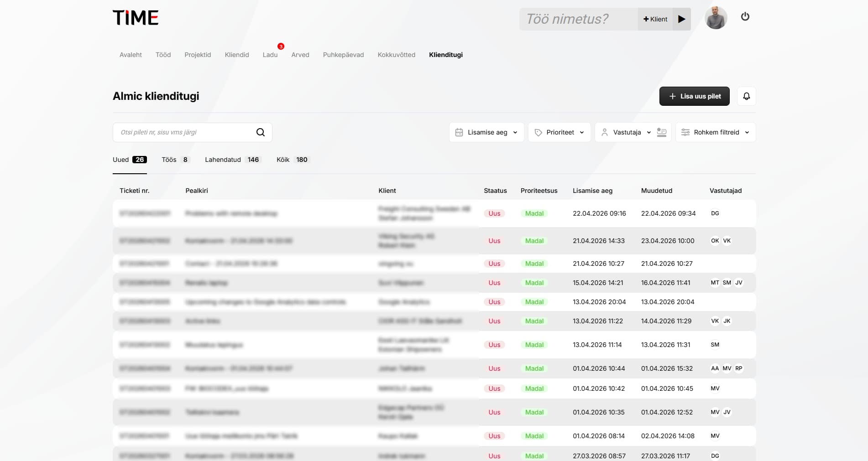
Task: Show all tickets via Kõik tab
Action: click(x=292, y=160)
